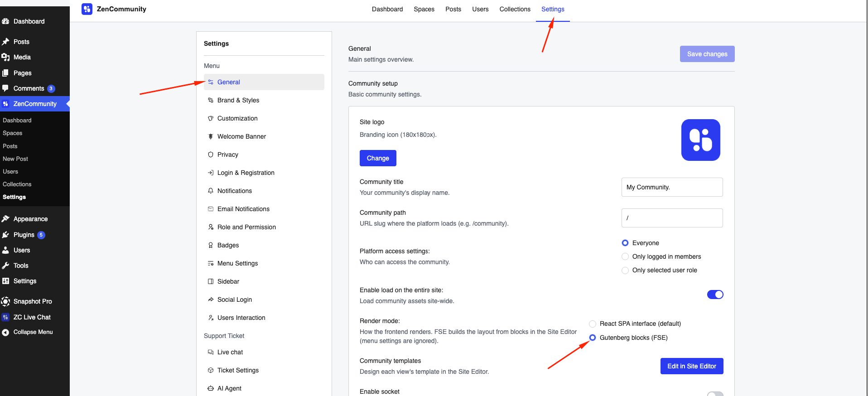868x396 pixels.
Task: Open Appearance in WordPress sidebar
Action: point(35,219)
